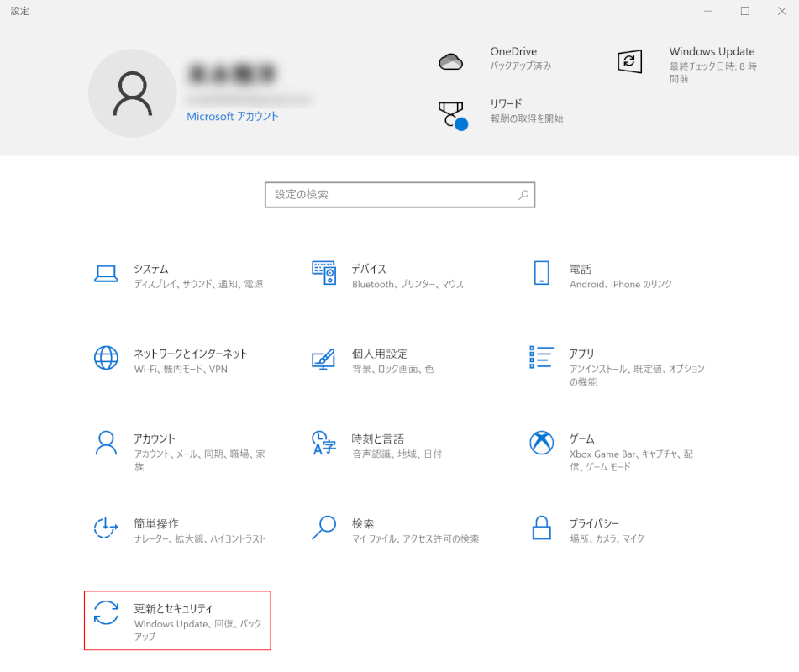Screen dimensions: 799x672
Task: Open the Microsoft アカウント link
Action: [233, 116]
